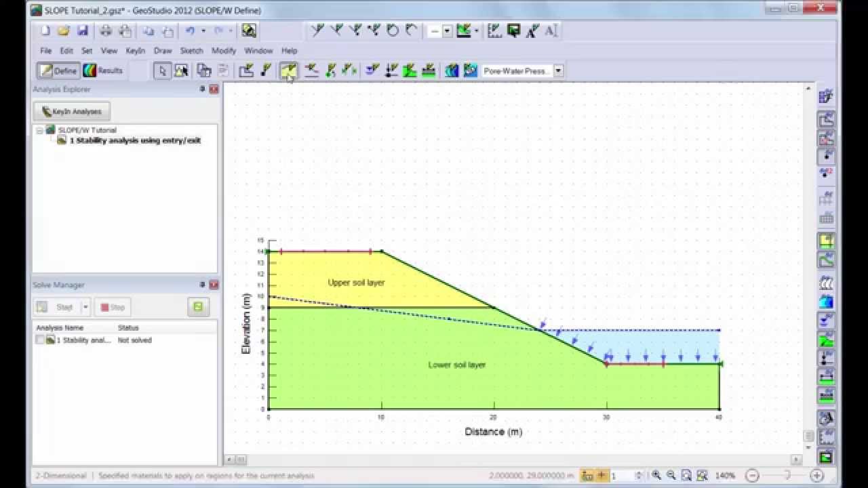Click the Sketch Axes icon in the top toolbar
868x488 pixels.
click(495, 31)
